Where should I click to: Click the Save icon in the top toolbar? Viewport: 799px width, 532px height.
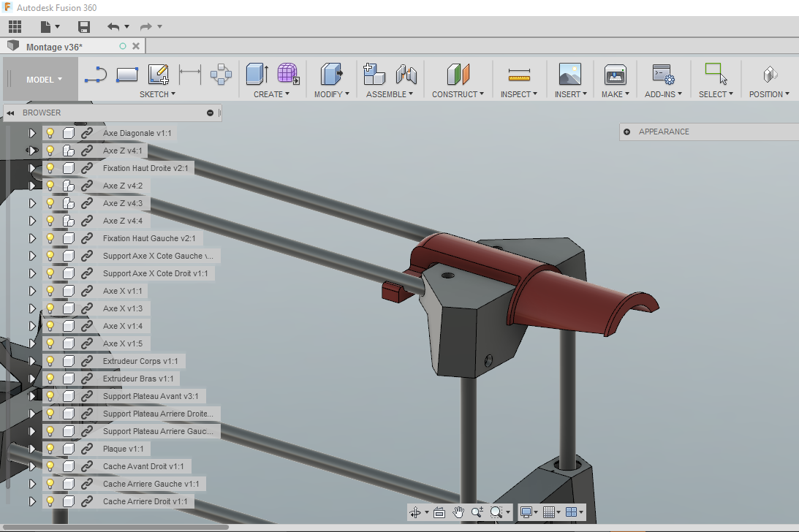coord(84,26)
